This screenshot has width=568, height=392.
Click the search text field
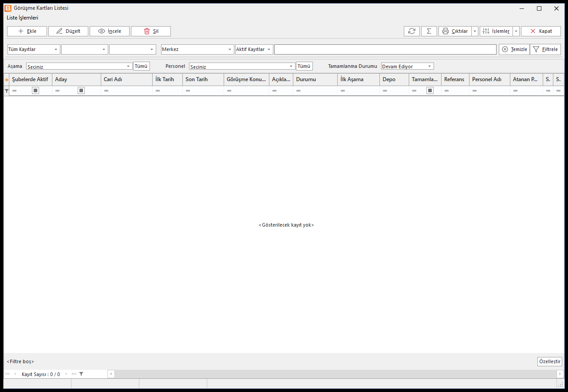pos(385,49)
